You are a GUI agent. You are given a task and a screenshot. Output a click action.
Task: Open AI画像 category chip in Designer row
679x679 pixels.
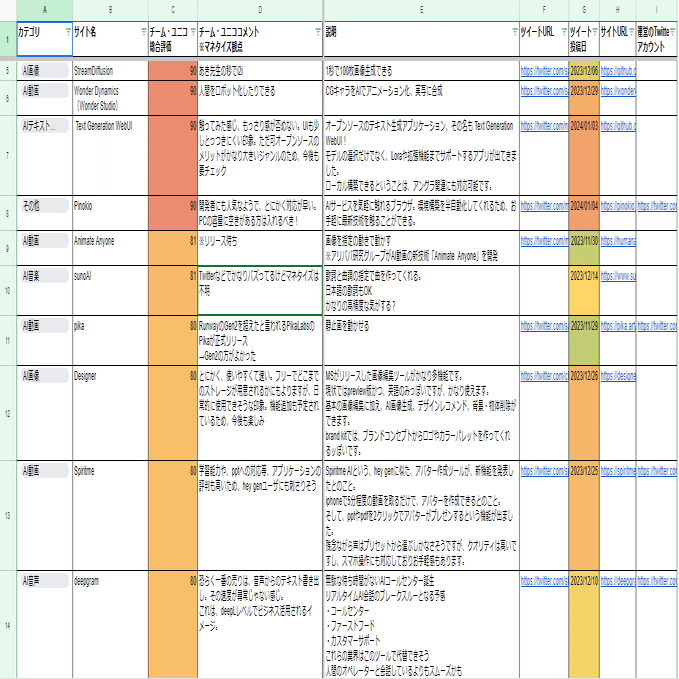point(45,376)
